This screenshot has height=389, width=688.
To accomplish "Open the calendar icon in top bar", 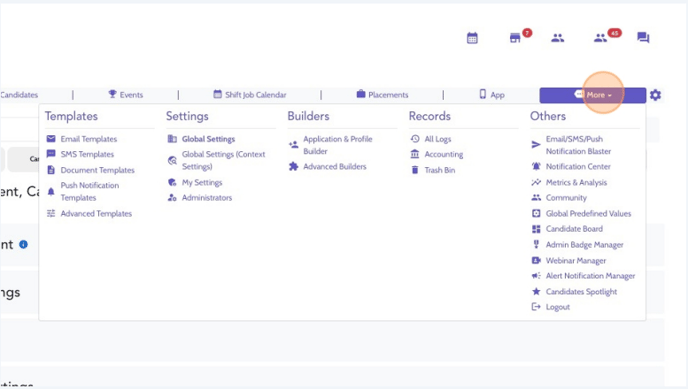I will click(472, 38).
